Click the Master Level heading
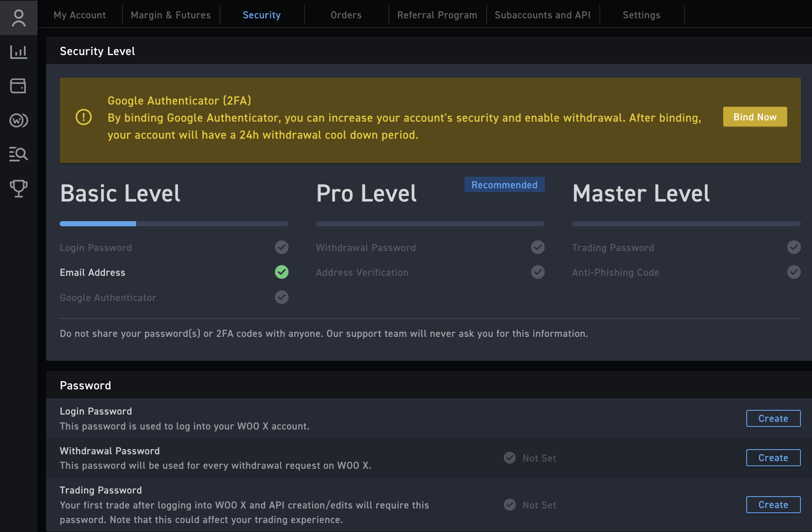The height and width of the screenshot is (532, 812). (x=641, y=193)
